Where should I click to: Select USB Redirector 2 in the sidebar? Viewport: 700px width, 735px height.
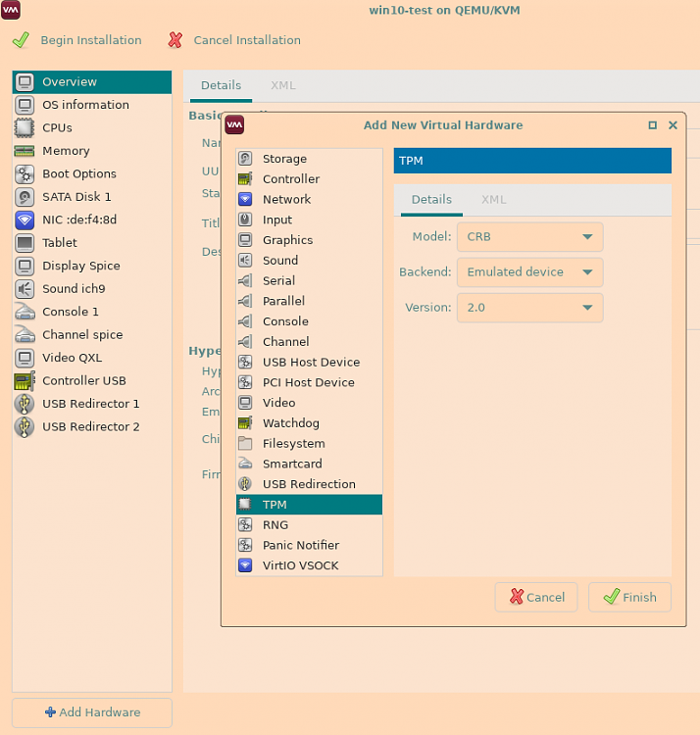(x=92, y=426)
